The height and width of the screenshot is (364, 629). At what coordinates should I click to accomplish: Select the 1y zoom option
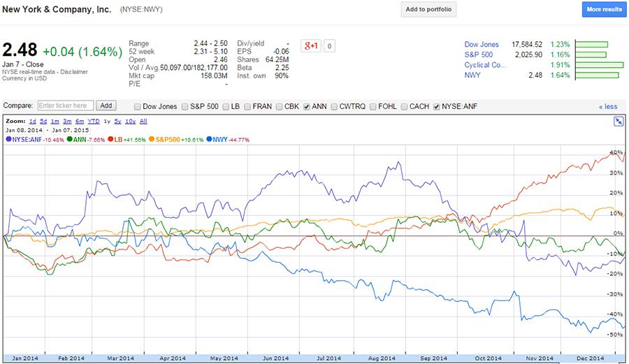tap(107, 121)
